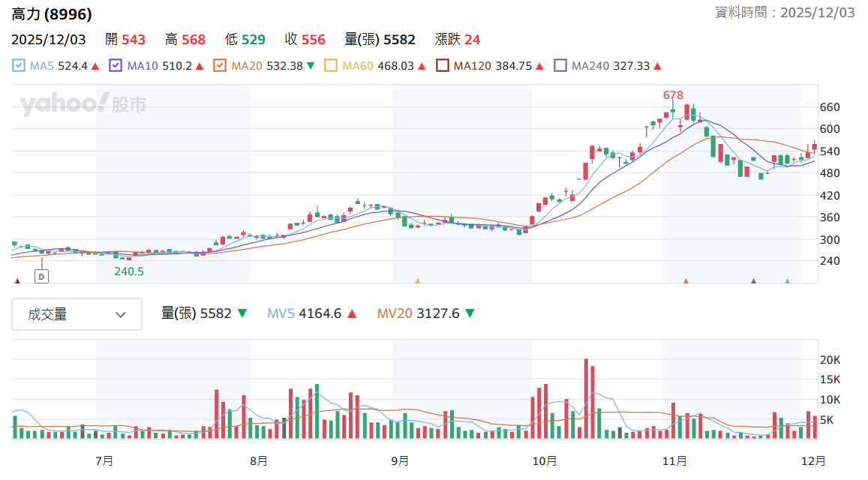This screenshot has height=480, width=868.
Task: Click the dark red triangle marker at chart start
Action: coord(17,281)
